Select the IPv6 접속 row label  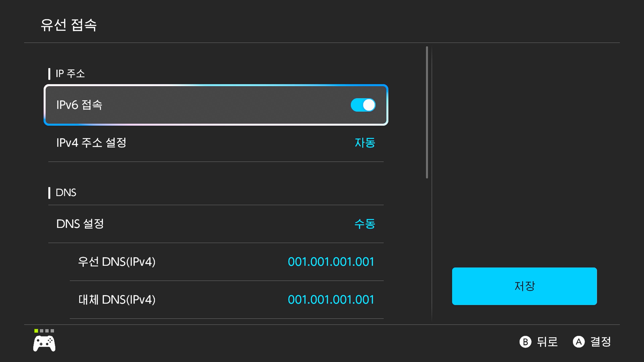(x=79, y=105)
